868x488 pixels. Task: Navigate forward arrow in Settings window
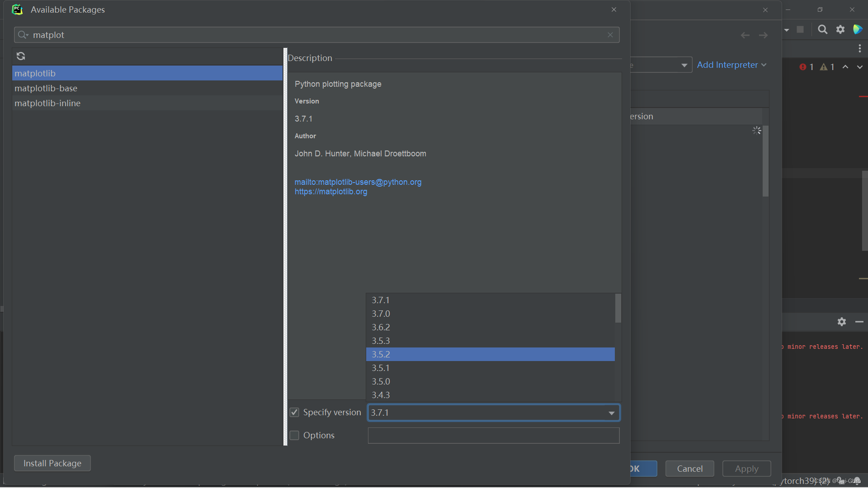click(764, 35)
